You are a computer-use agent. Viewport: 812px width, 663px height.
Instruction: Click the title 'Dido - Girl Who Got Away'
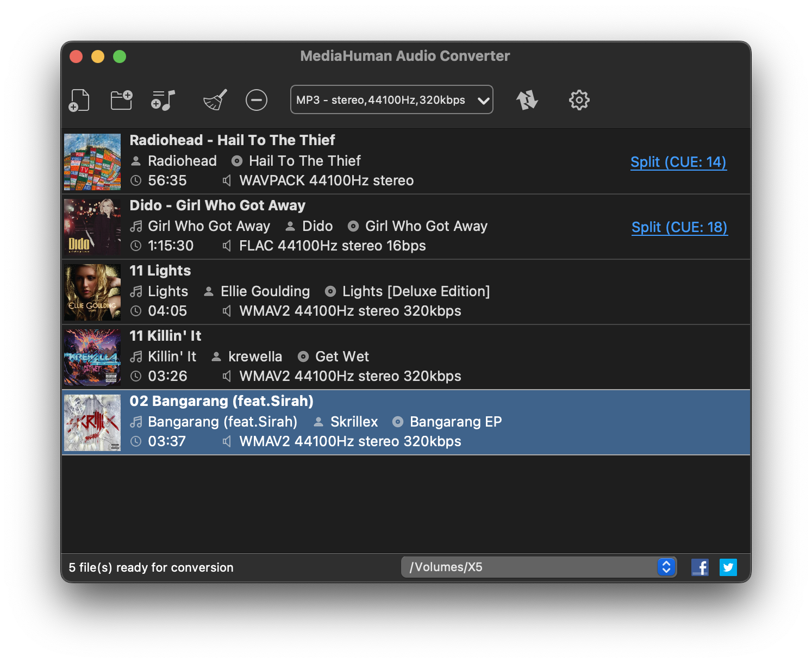[x=217, y=205]
